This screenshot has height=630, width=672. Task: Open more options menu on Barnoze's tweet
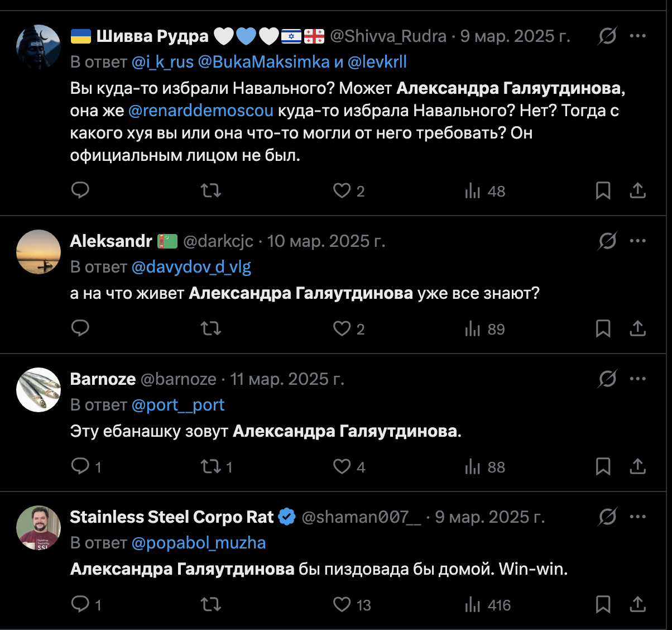point(637,379)
